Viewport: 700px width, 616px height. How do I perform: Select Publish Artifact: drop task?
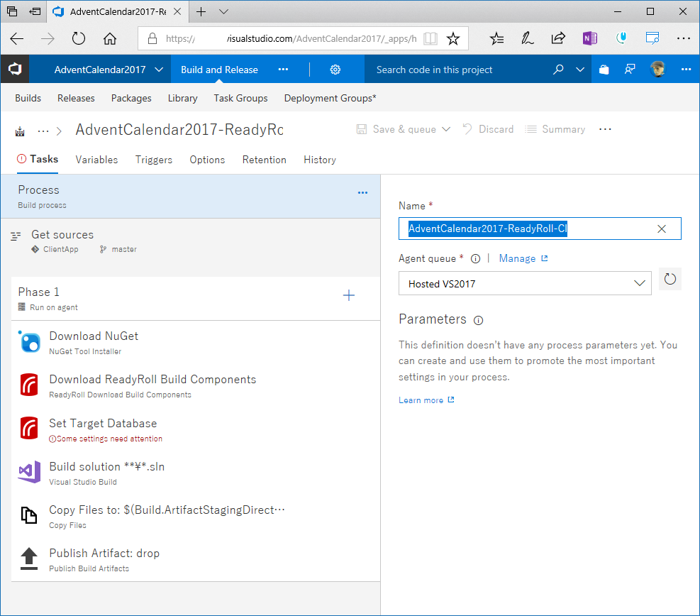[196, 560]
